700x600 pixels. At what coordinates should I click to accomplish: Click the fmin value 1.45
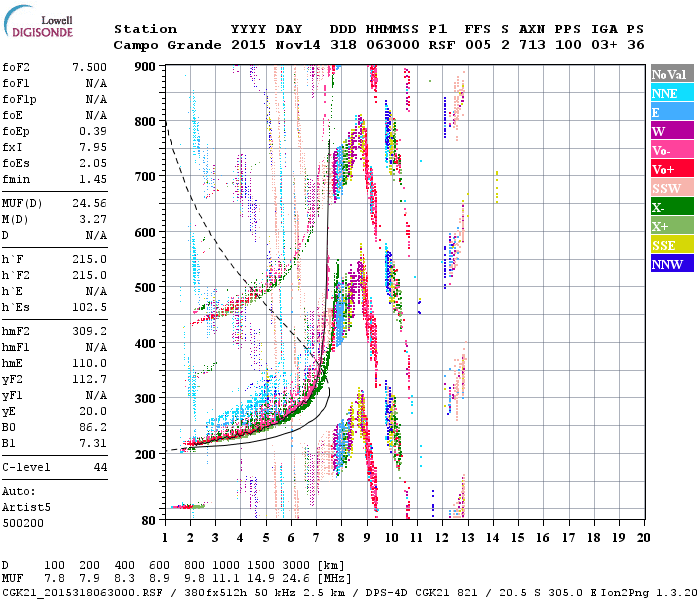(93, 179)
